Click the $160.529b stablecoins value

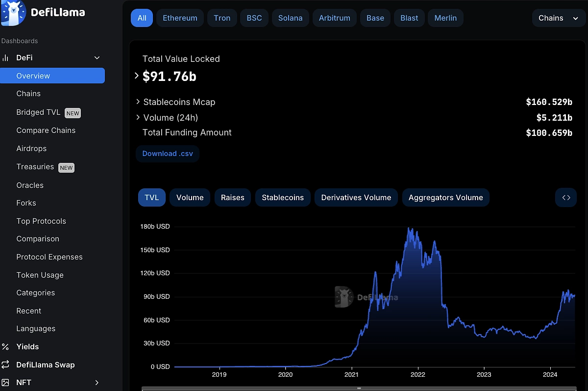tap(549, 102)
